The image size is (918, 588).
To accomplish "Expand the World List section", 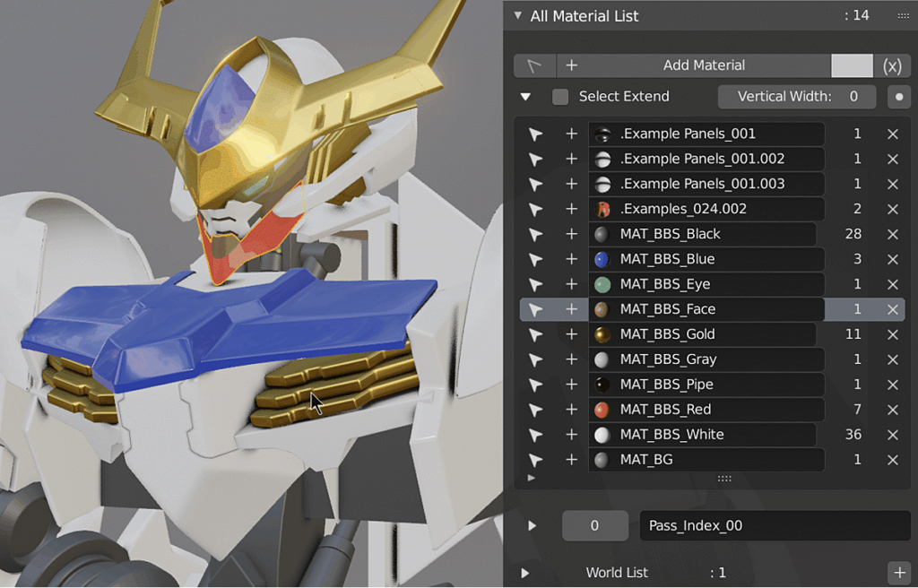I will (524, 573).
